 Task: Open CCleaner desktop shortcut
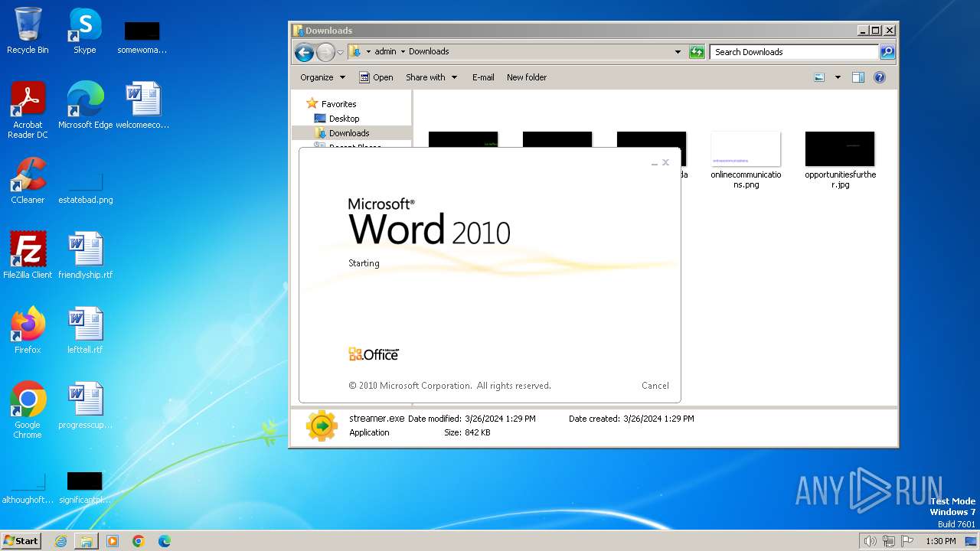coord(28,180)
